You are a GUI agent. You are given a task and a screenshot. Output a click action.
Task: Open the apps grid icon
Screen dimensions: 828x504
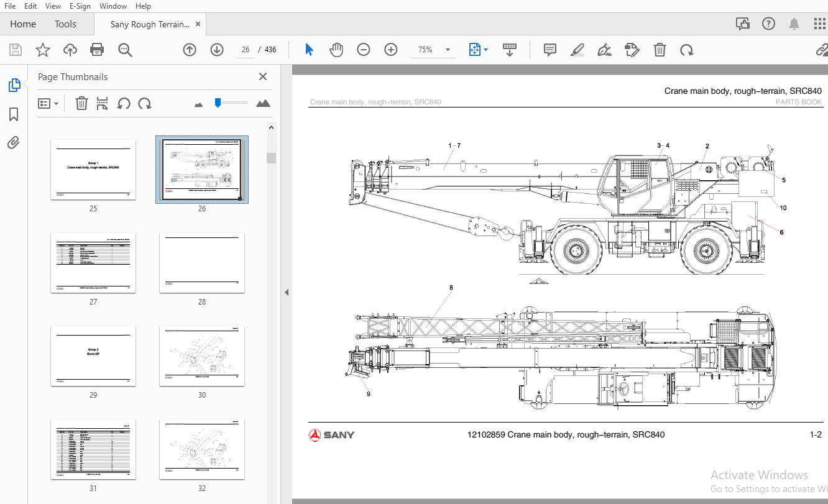coord(820,24)
